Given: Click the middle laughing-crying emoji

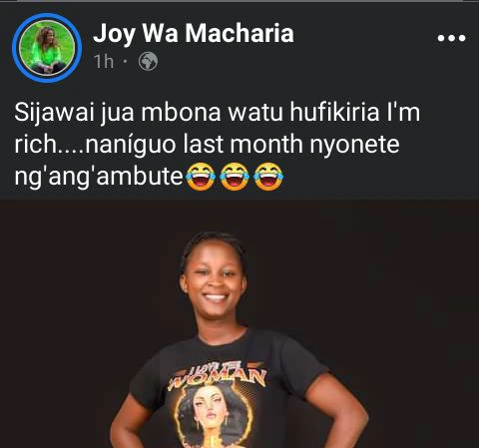Looking at the screenshot, I should click(x=235, y=177).
